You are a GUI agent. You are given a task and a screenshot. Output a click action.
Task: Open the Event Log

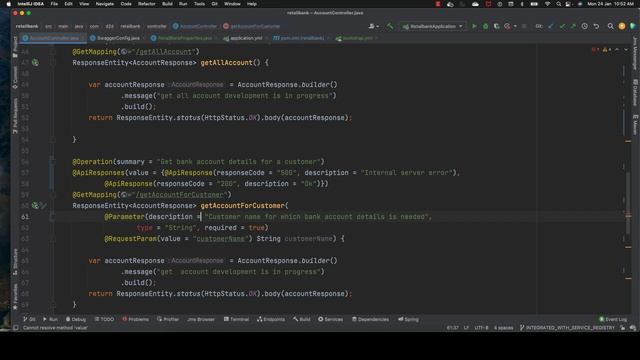click(x=613, y=319)
